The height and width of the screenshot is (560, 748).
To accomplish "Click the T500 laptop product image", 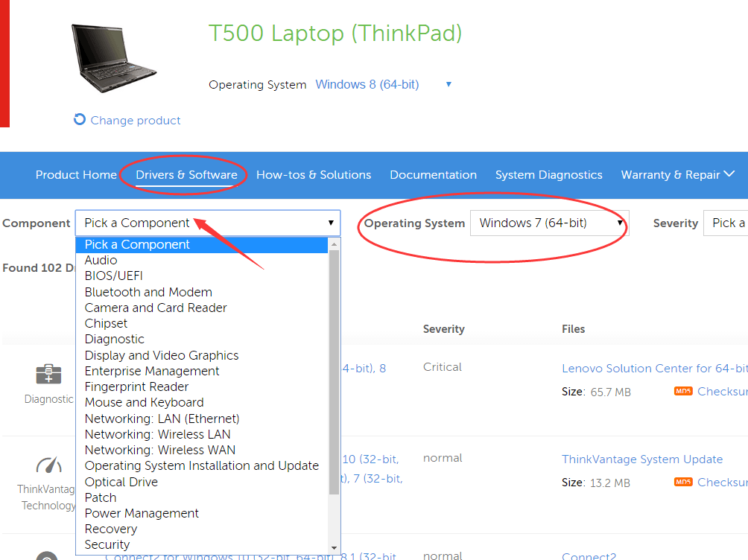I will (114, 58).
